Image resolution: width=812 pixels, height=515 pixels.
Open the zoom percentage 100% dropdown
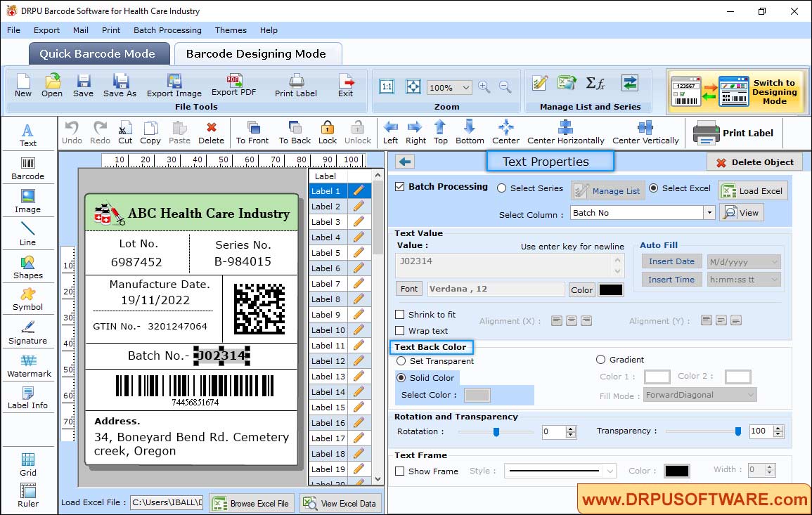[449, 87]
